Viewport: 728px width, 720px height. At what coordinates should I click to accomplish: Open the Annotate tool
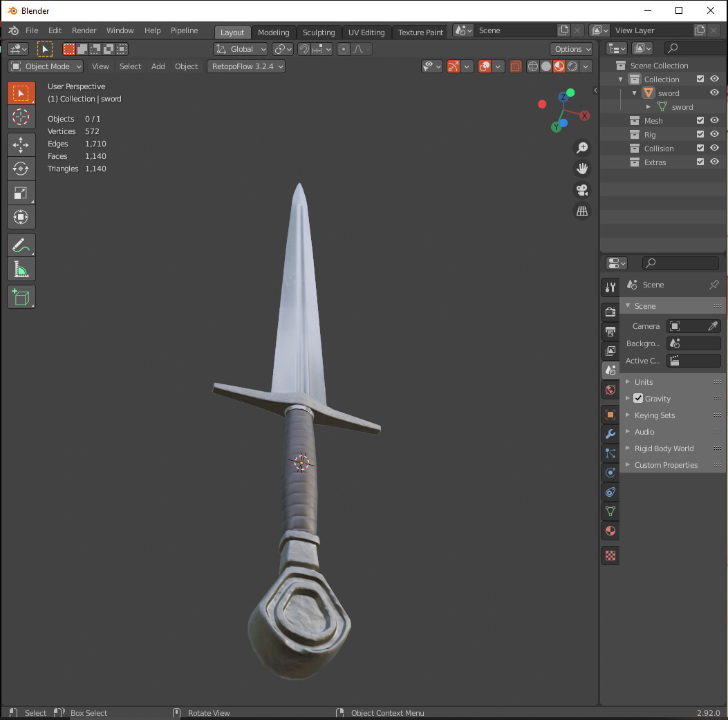[21, 245]
